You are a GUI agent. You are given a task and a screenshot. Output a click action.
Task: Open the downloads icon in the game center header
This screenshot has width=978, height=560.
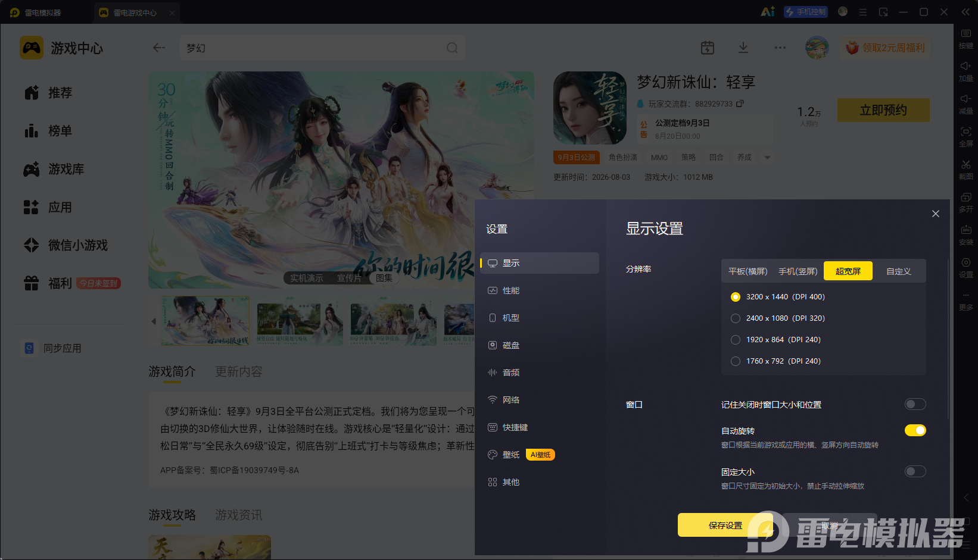[743, 48]
